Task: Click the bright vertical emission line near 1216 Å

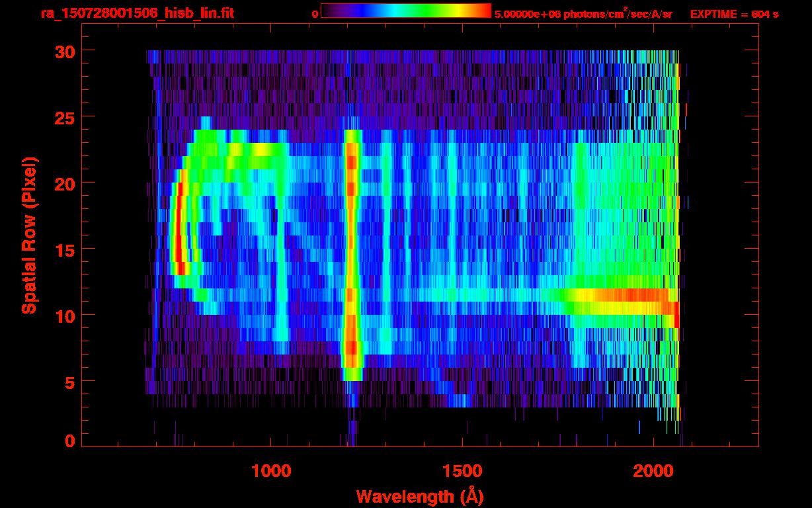Action: pos(352,255)
